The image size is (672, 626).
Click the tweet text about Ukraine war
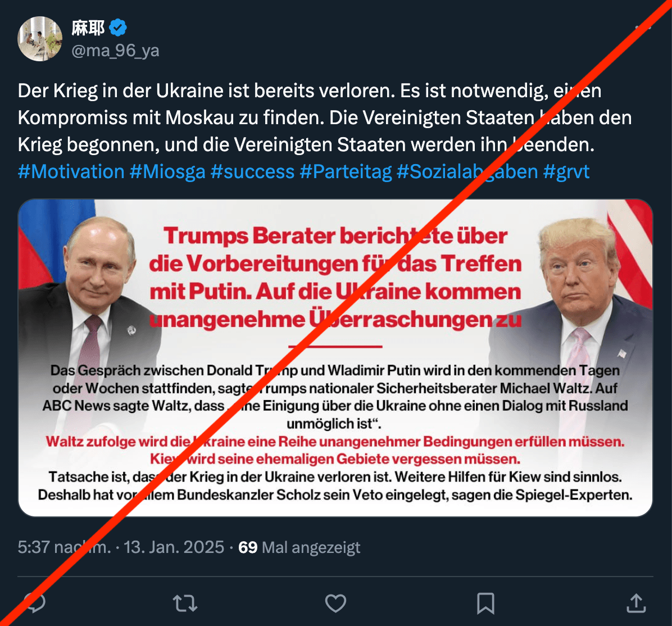pos(325,118)
